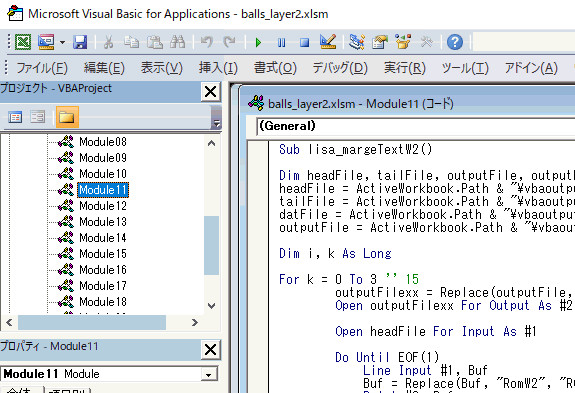575x393 pixels.
Task: Toggle Design Mode icon
Action: [x=328, y=42]
